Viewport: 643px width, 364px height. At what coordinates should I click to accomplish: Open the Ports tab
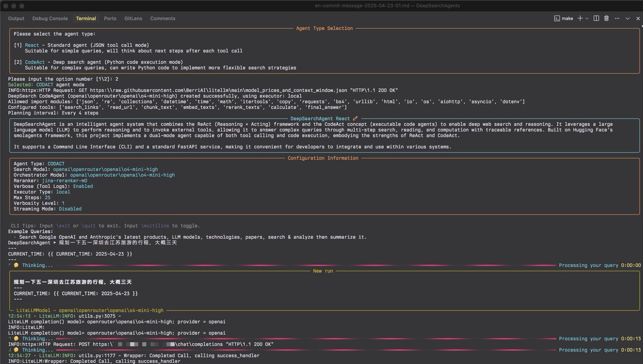(110, 18)
